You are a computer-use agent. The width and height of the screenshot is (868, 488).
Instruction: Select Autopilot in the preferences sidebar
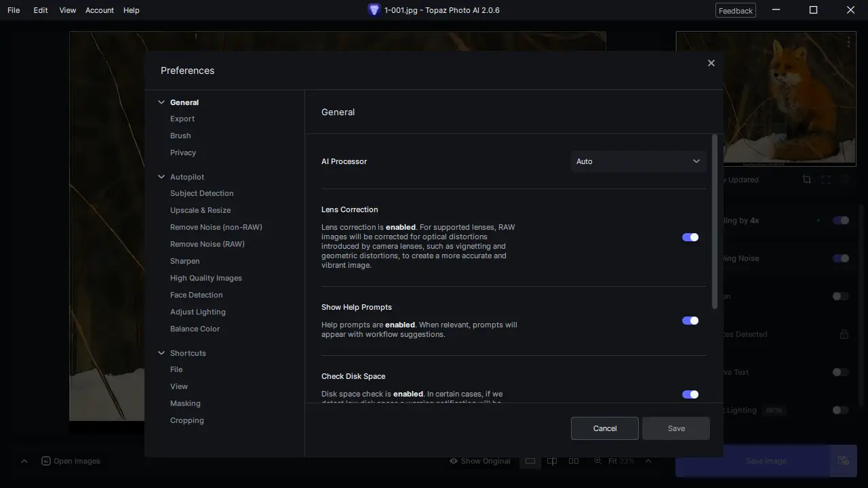click(x=187, y=177)
